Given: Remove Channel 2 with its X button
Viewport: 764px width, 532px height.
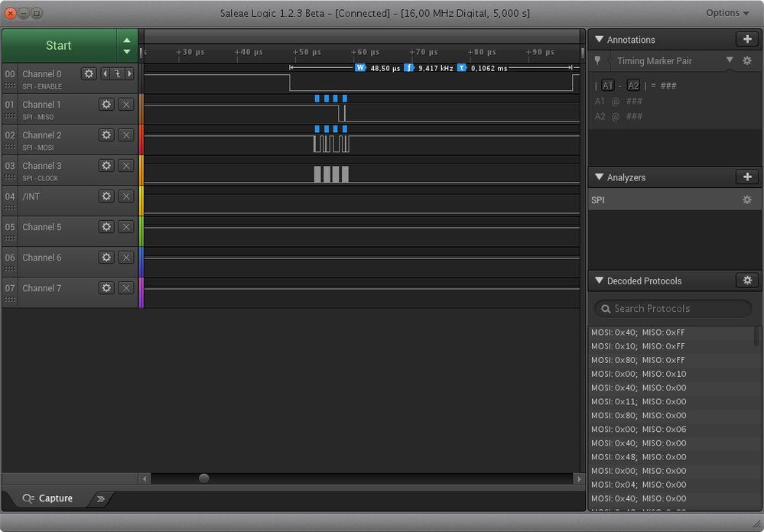Looking at the screenshot, I should (x=126, y=135).
